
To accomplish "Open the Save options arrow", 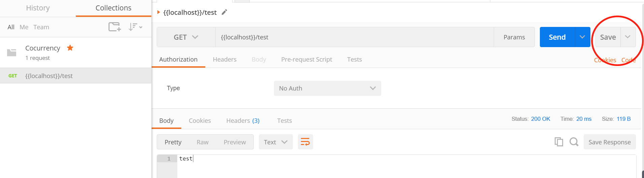I will coord(628,37).
